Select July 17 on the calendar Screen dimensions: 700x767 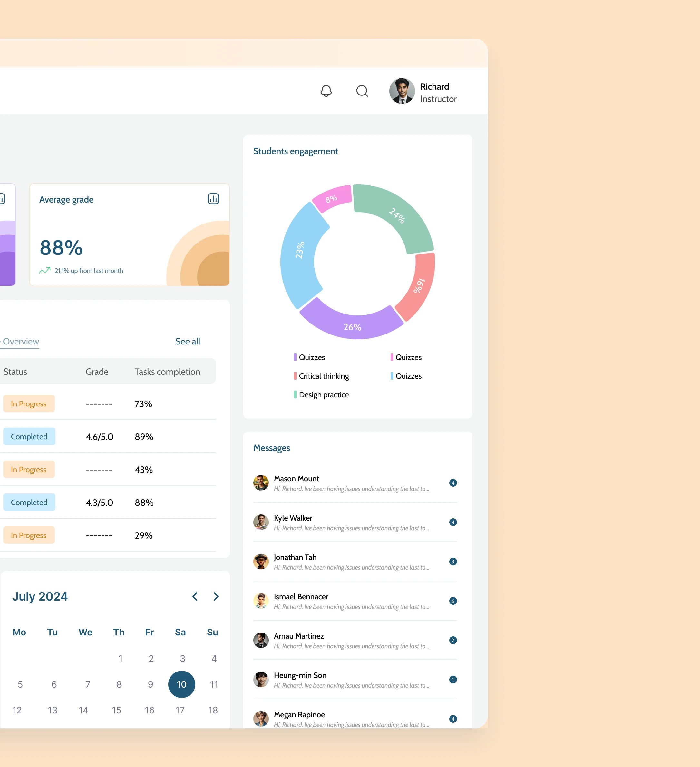coord(180,710)
